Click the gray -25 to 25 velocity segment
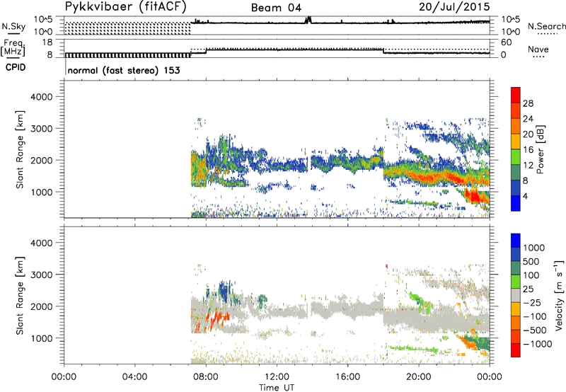The width and height of the screenshot is (566, 392). click(x=516, y=295)
